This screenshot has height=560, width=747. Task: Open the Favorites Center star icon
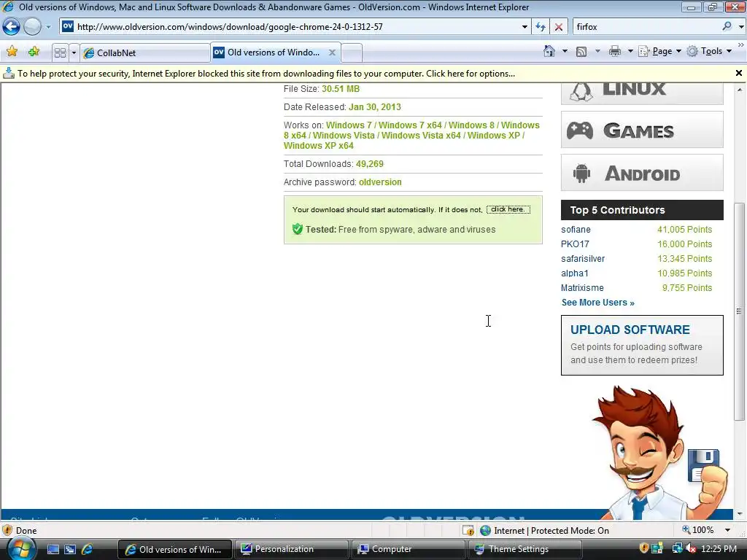pyautogui.click(x=12, y=52)
